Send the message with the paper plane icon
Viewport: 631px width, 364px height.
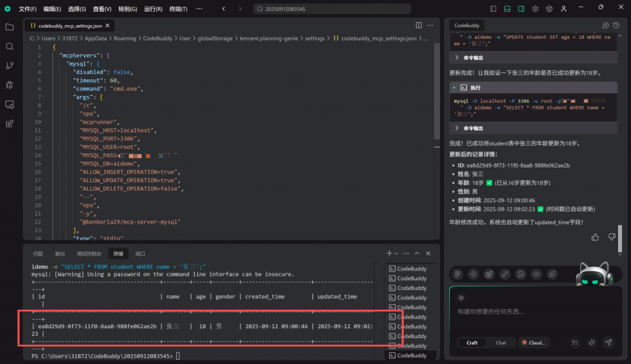608,342
